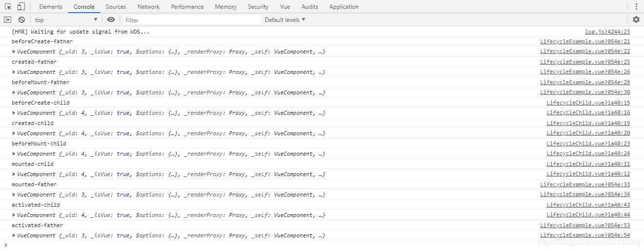Viewport: 644px width, 251px height.
Task: Open the Application tab
Action: [344, 7]
